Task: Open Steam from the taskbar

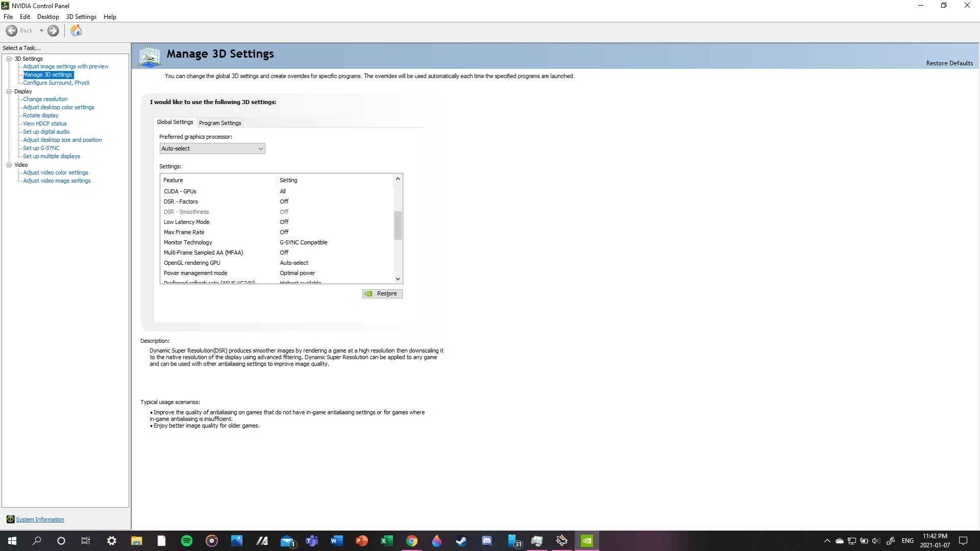Action: (x=461, y=541)
